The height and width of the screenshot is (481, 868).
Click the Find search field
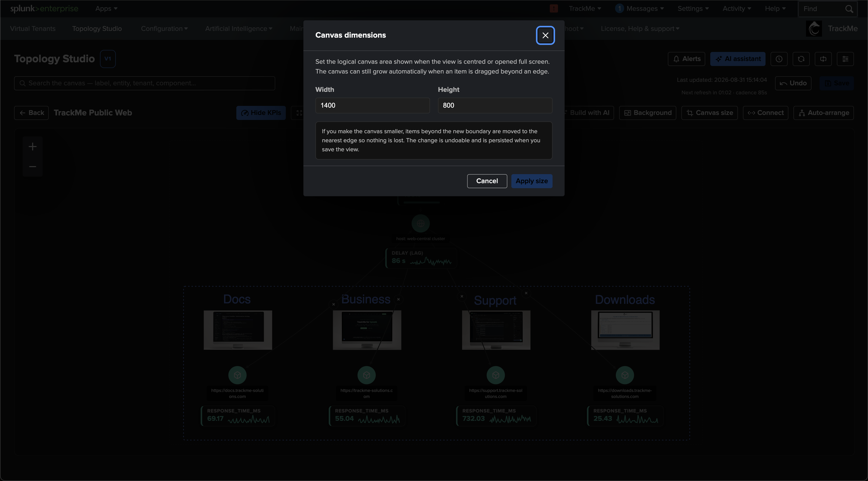pos(828,9)
